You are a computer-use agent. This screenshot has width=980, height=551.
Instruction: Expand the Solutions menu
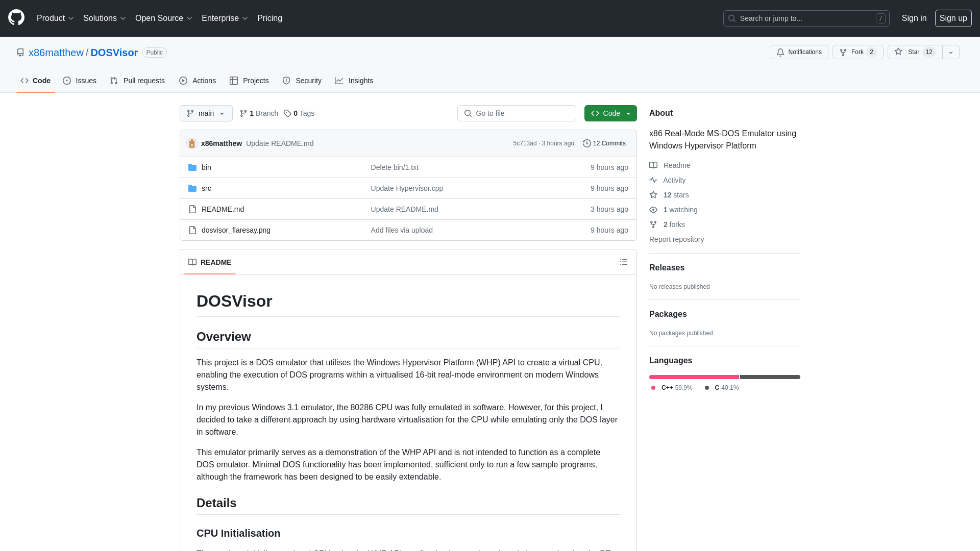(x=104, y=18)
